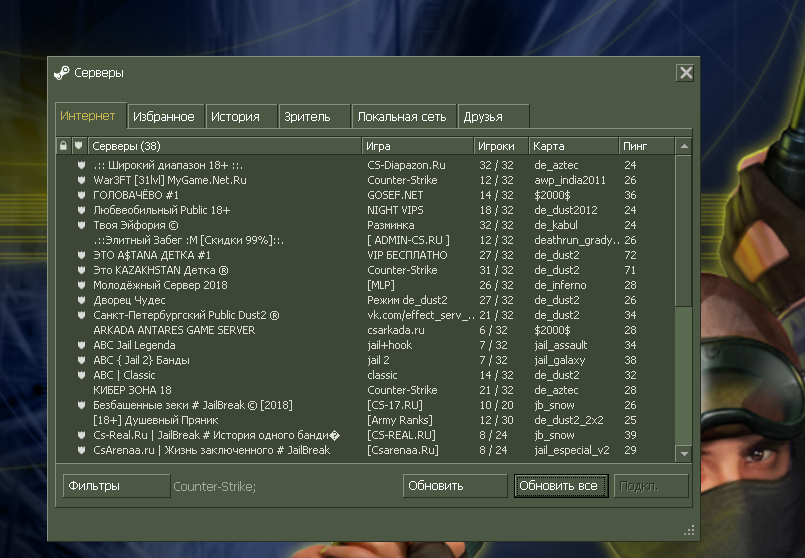Click shield icon of Это KAZAKHSTAN Детка
The height and width of the screenshot is (558, 805).
[81, 270]
